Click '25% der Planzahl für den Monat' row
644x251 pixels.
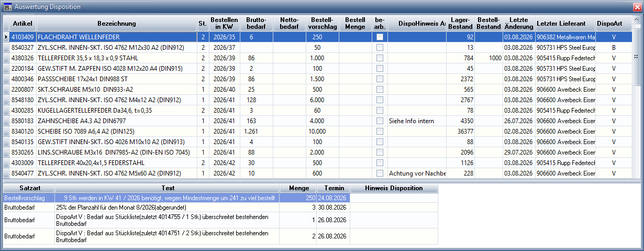[220, 208]
